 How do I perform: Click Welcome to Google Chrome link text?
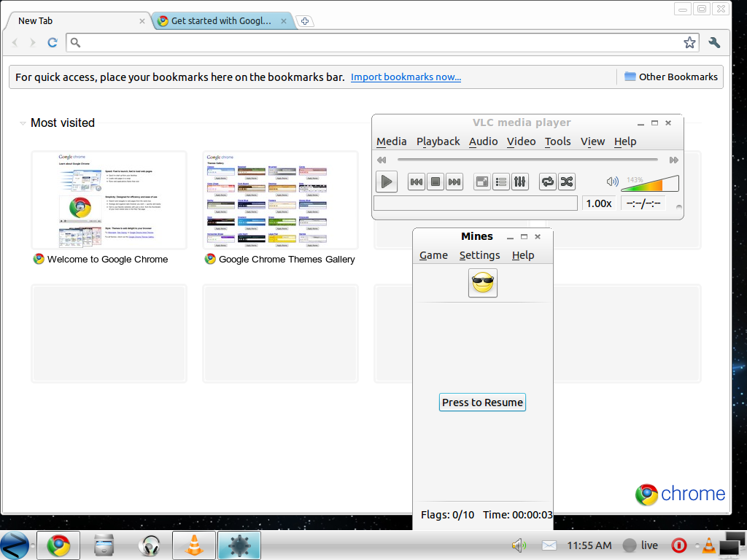(x=108, y=260)
